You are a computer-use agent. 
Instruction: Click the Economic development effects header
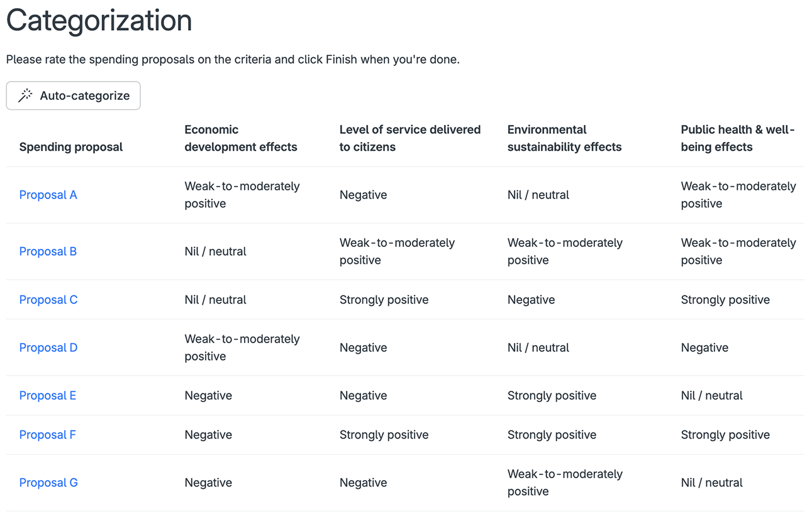[x=241, y=138]
